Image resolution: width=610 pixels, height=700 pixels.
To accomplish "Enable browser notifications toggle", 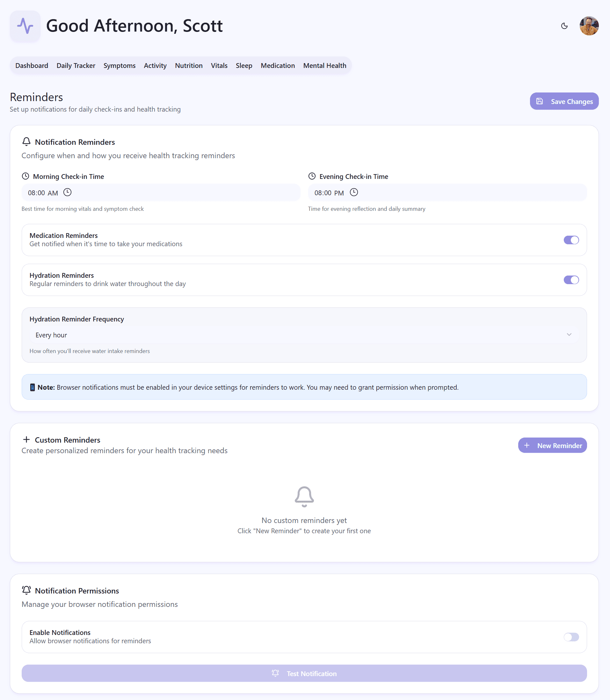I will pos(571,637).
